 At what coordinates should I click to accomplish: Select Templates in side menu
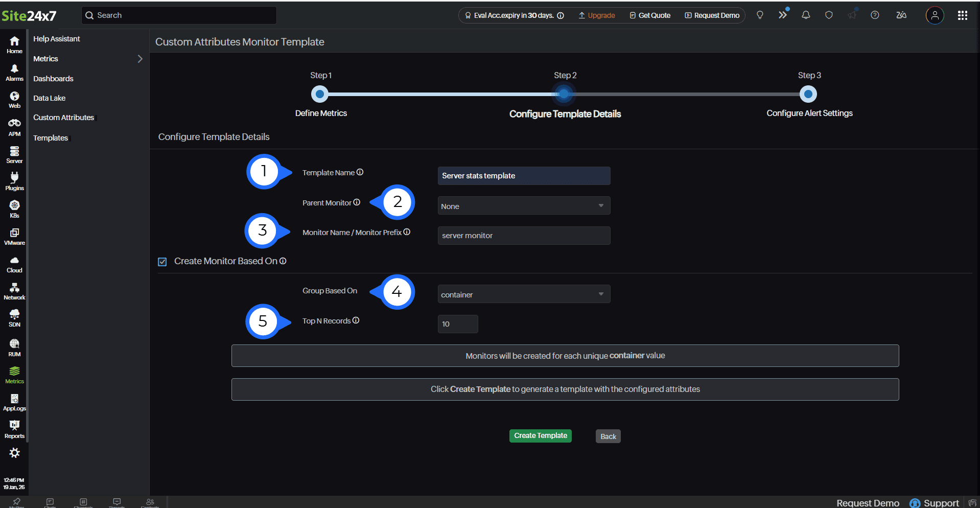pos(51,138)
